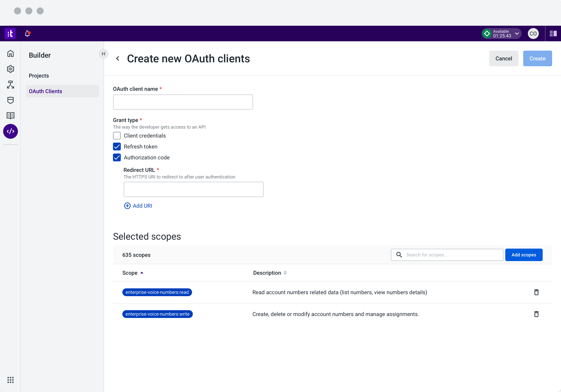Image resolution: width=561 pixels, height=392 pixels.
Task: Open the shield icon in sidebar
Action: click(x=11, y=100)
